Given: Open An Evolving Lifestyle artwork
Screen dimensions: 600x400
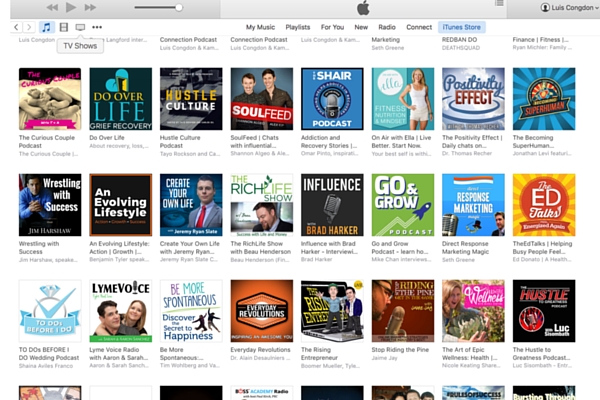Looking at the screenshot, I should tap(121, 205).
